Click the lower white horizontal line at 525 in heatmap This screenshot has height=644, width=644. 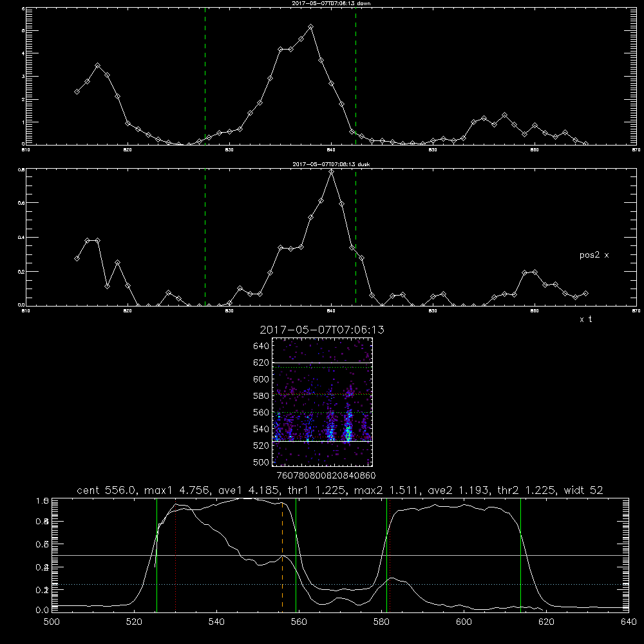point(323,441)
